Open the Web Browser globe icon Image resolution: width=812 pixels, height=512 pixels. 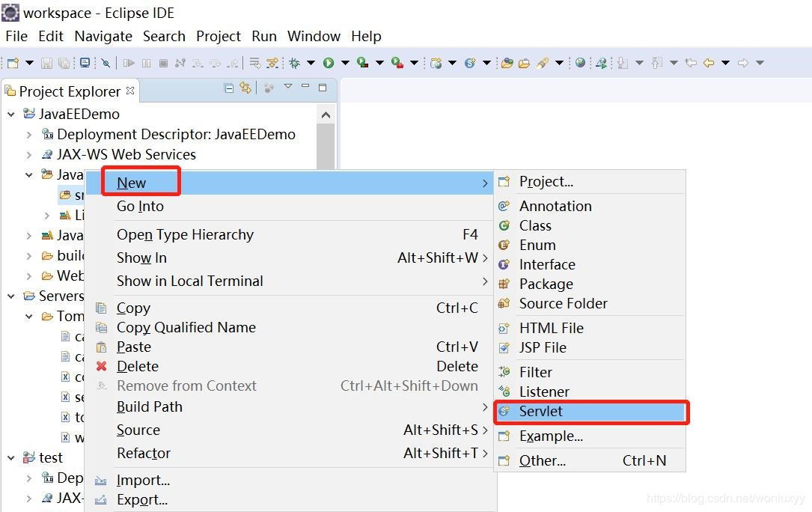[x=581, y=63]
